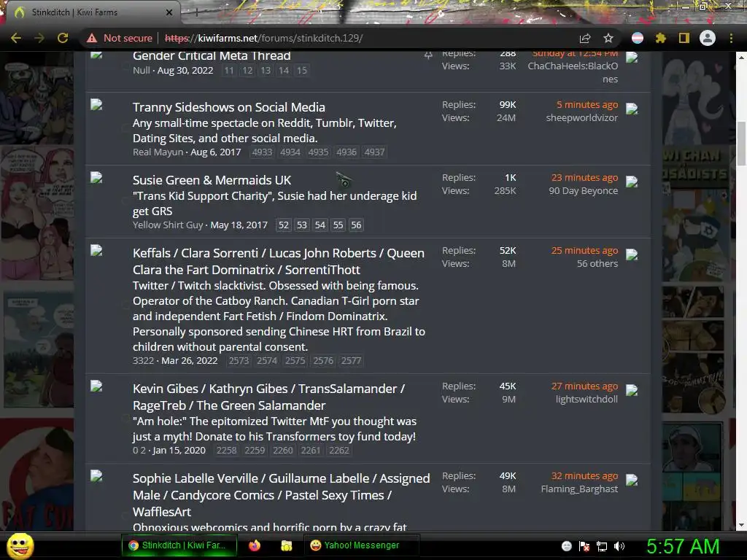Jump to page 4933 of Real Mayun's thread
747x560 pixels.
pos(262,152)
